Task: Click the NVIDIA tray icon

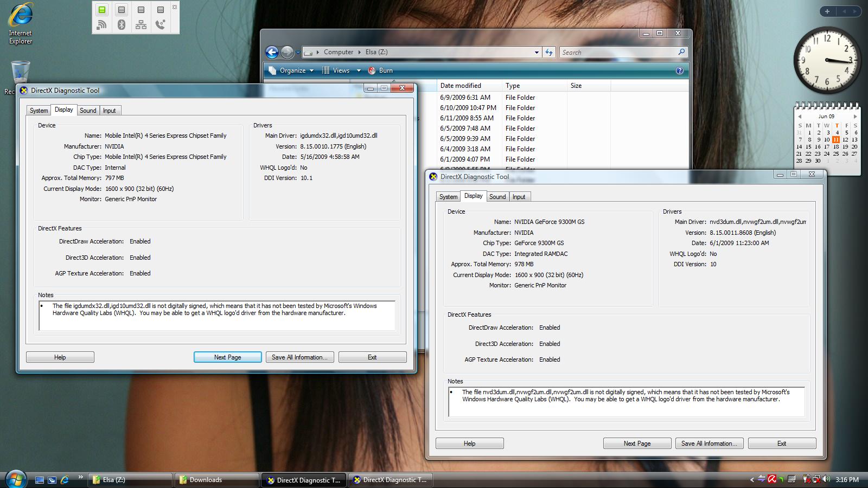Action: click(x=781, y=479)
